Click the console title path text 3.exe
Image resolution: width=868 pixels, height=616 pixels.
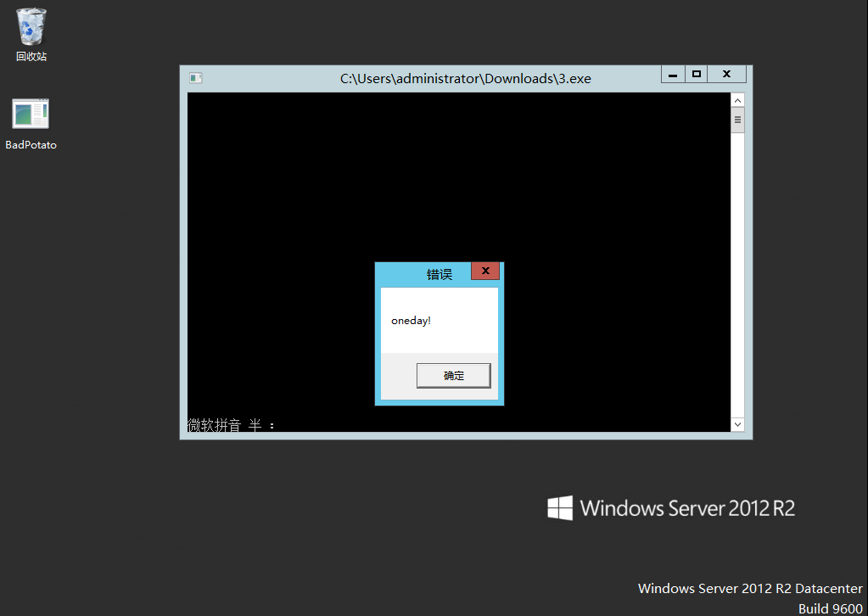(466, 78)
